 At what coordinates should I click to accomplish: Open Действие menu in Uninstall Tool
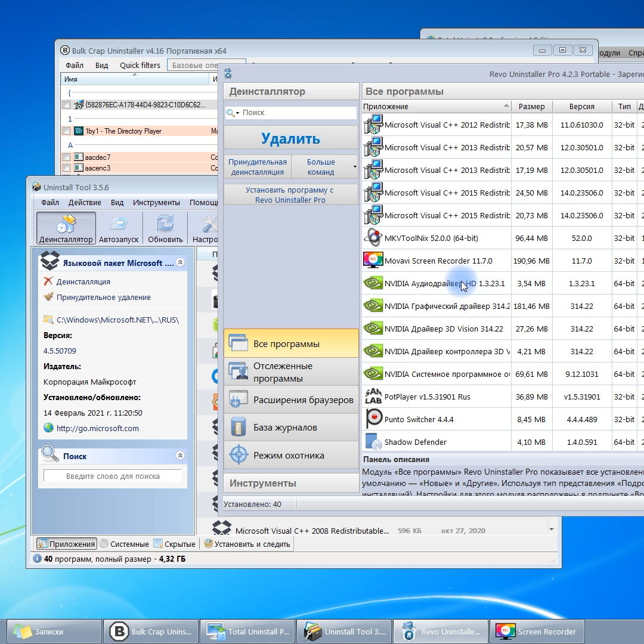pos(85,203)
